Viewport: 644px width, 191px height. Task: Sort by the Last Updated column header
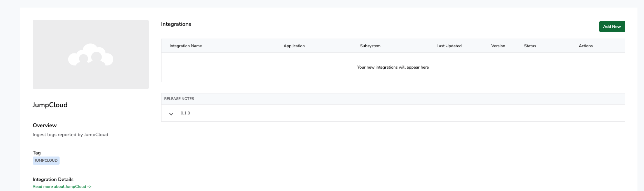pyautogui.click(x=449, y=46)
